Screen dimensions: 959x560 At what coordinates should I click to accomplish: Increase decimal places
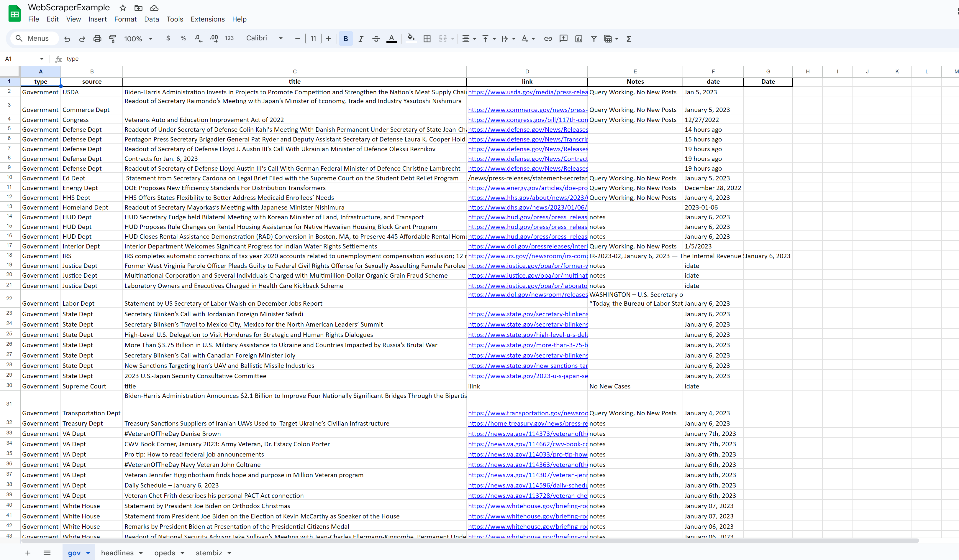coord(214,38)
